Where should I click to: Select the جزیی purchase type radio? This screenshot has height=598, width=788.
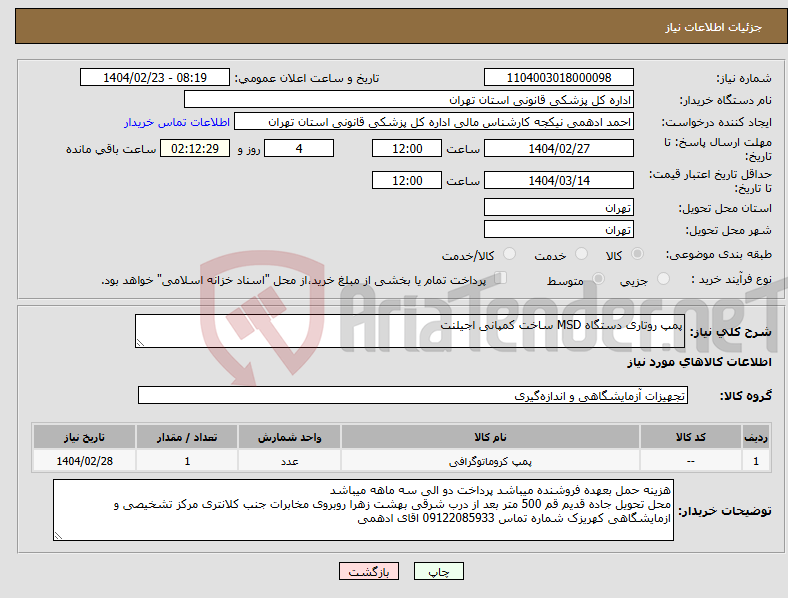click(x=663, y=279)
